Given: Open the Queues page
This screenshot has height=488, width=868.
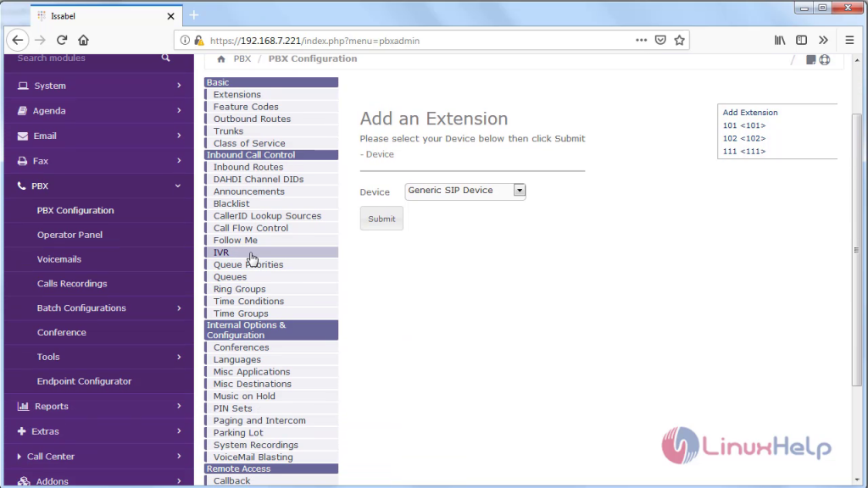Looking at the screenshot, I should (230, 277).
